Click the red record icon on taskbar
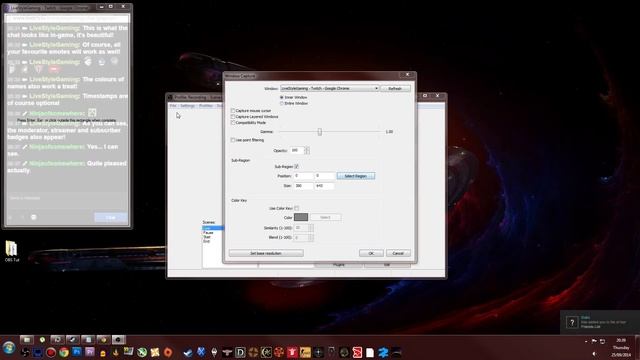The image size is (640, 360). point(51,352)
